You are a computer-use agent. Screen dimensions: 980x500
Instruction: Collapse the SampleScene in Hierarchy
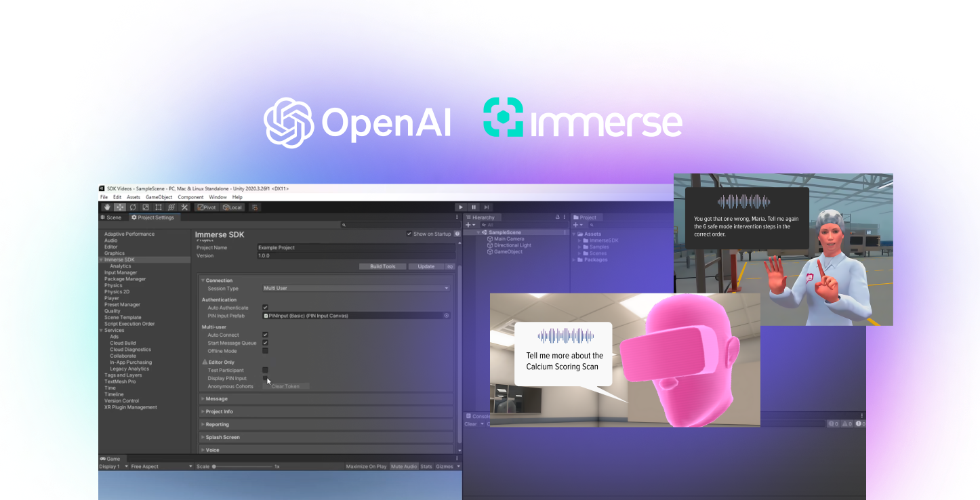click(479, 232)
